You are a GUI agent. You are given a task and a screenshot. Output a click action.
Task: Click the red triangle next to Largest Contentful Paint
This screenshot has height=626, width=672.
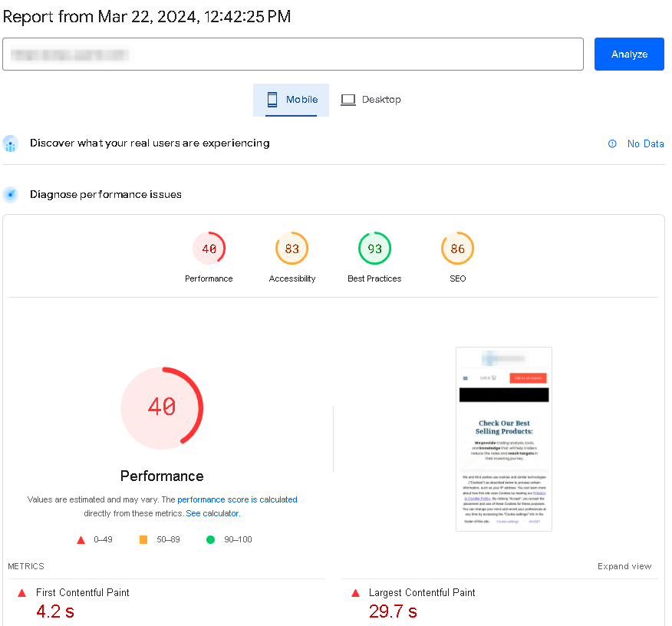355,593
